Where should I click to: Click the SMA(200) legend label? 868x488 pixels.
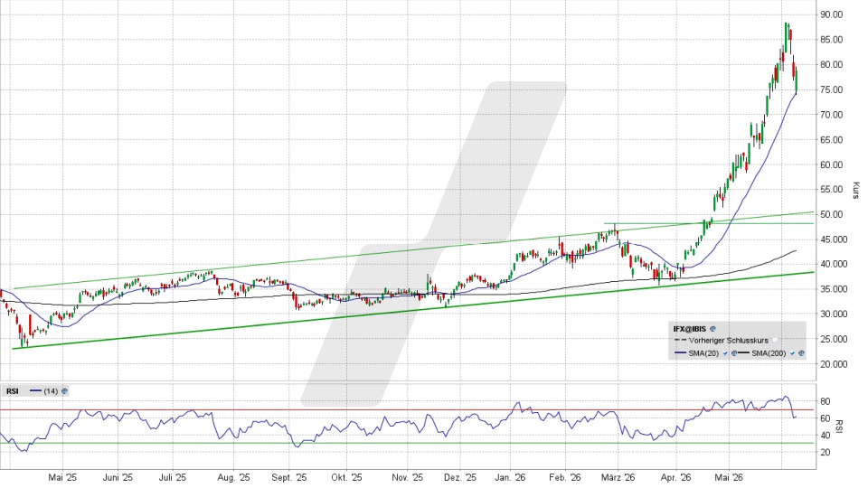769,353
